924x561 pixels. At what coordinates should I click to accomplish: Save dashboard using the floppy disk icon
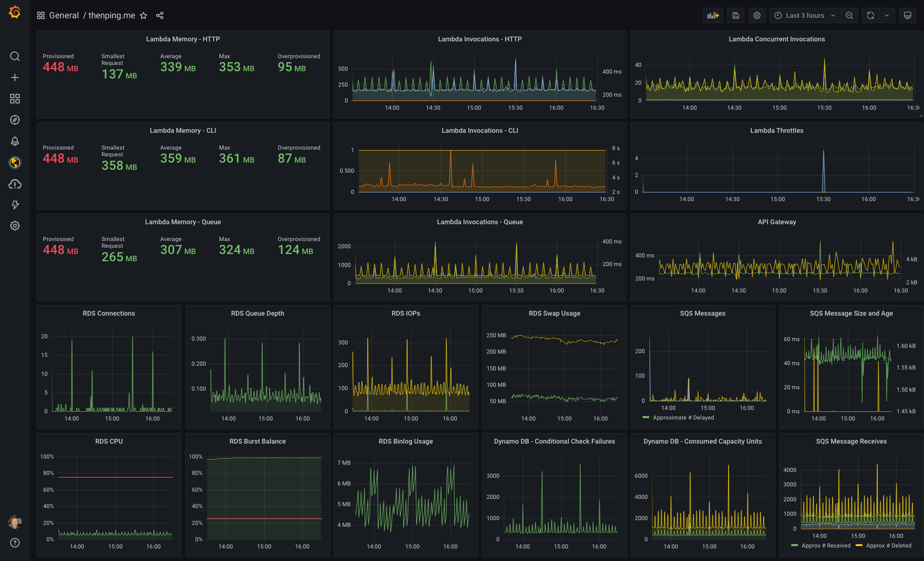pos(735,15)
